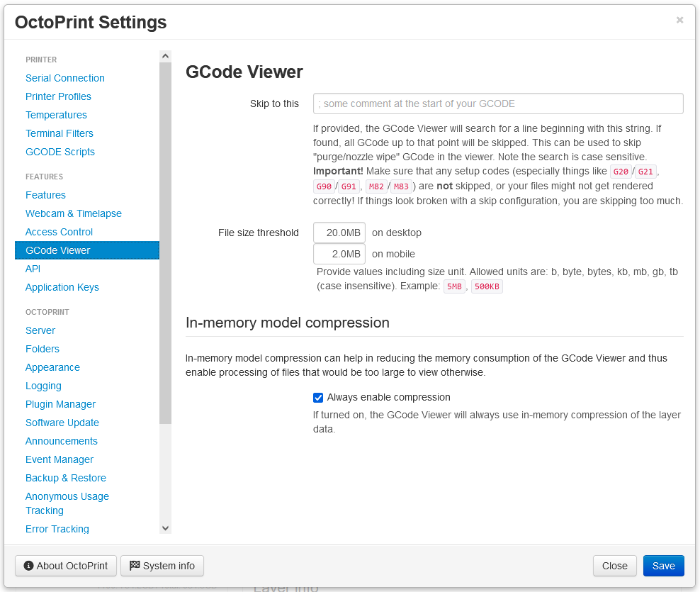Open Serial Connection settings

[64, 78]
